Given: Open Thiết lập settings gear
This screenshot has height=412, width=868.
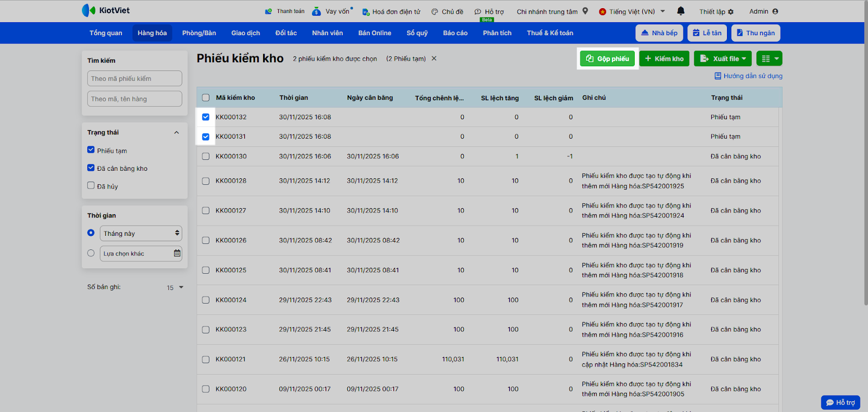Looking at the screenshot, I should coord(731,11).
